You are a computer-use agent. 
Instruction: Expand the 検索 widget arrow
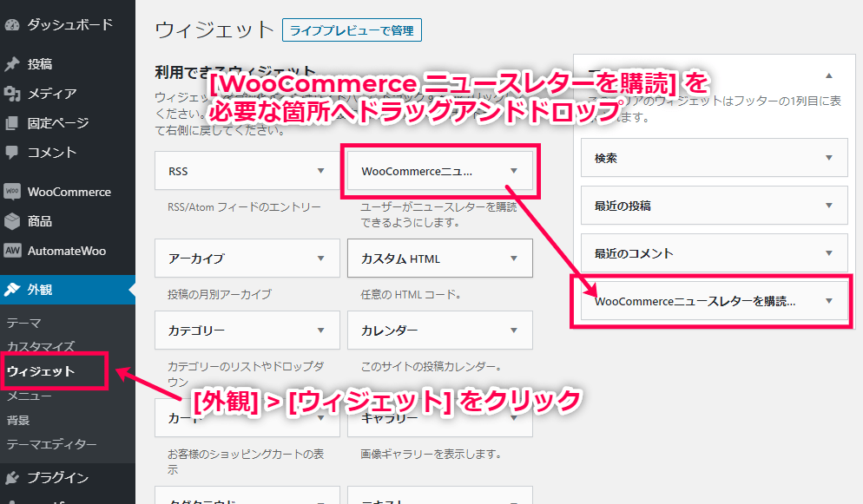pos(829,158)
